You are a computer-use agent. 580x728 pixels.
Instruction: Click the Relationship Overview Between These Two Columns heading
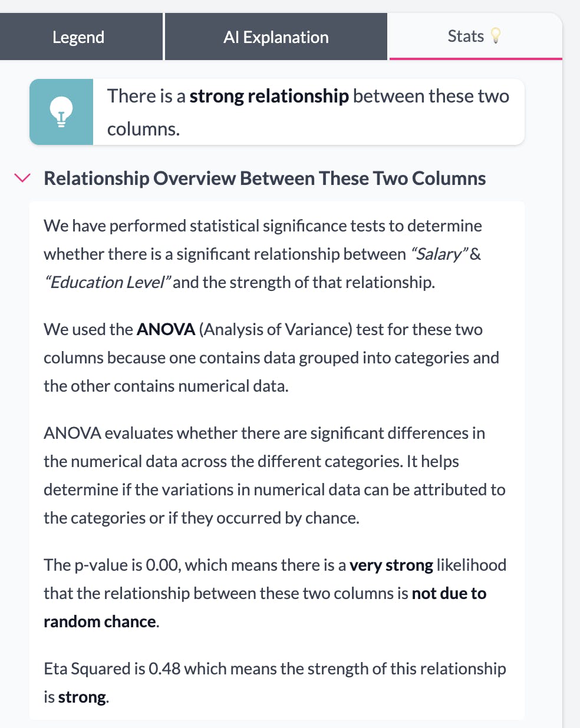coord(265,178)
